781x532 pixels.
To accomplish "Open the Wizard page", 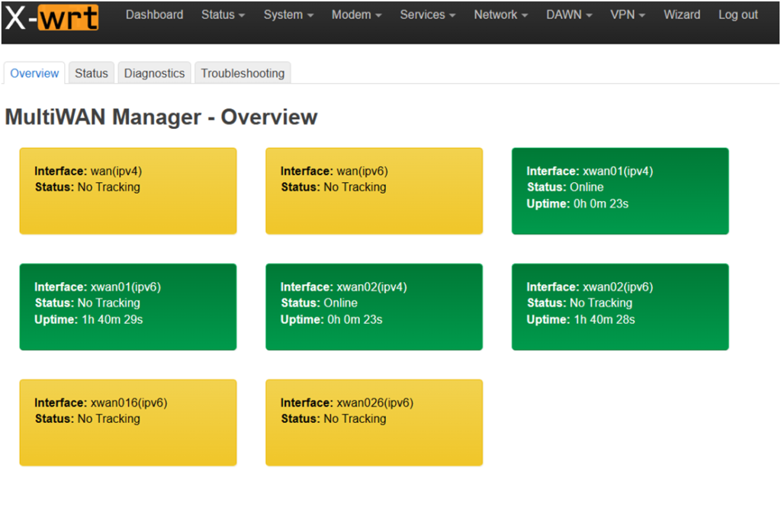I will (682, 15).
